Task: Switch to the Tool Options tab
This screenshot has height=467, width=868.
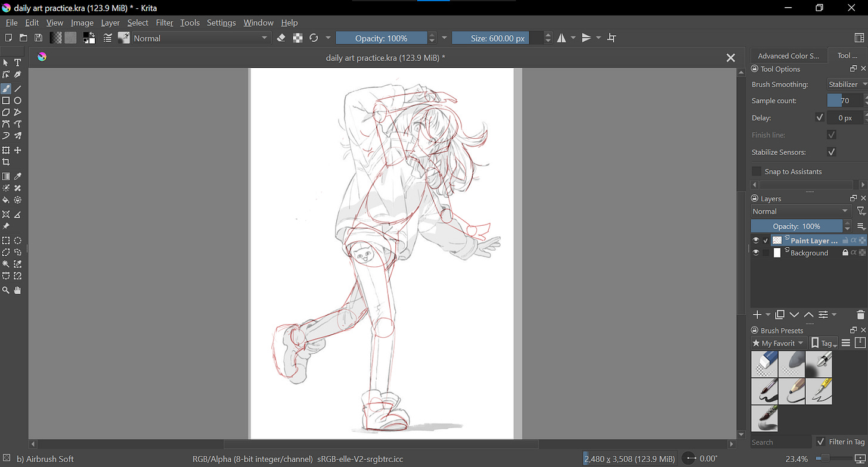Action: click(847, 55)
